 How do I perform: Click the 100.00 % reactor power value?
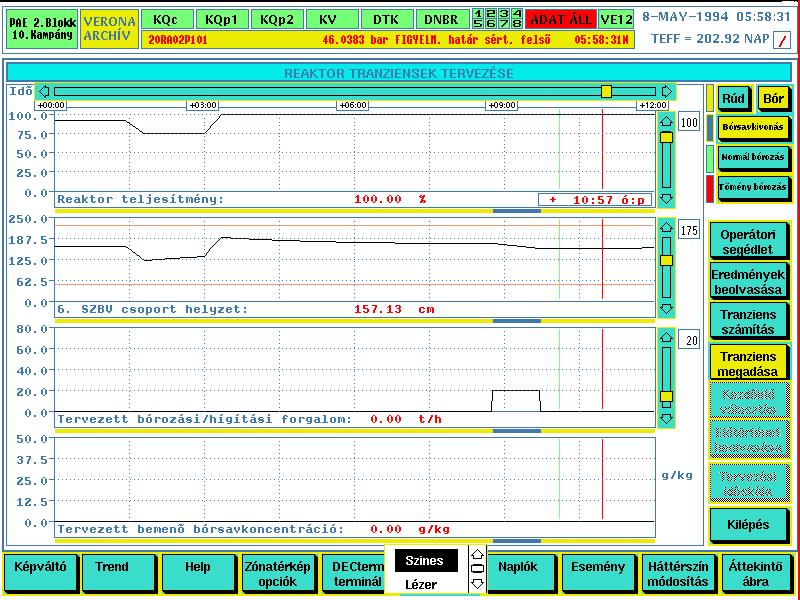(x=390, y=199)
